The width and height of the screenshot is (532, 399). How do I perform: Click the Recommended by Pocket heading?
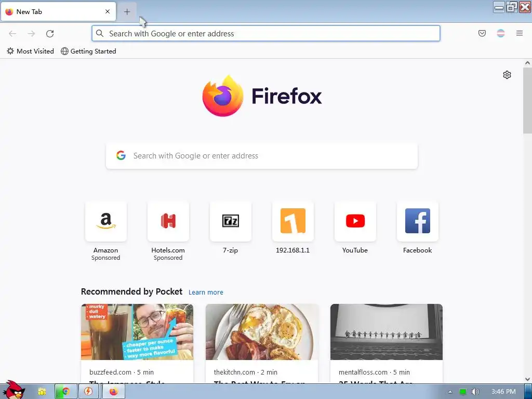pos(131,292)
